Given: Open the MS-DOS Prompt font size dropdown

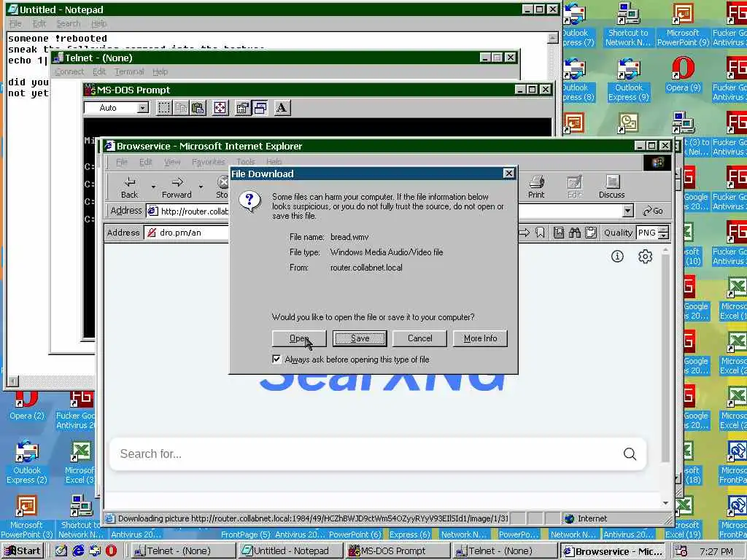Looking at the screenshot, I should (x=142, y=108).
